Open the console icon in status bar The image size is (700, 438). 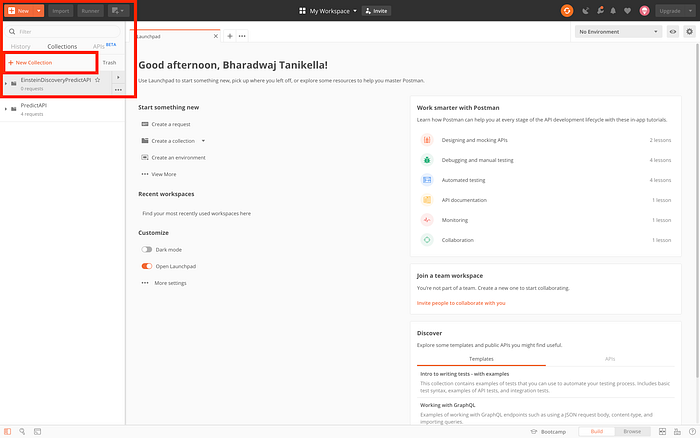pyautogui.click(x=38, y=432)
